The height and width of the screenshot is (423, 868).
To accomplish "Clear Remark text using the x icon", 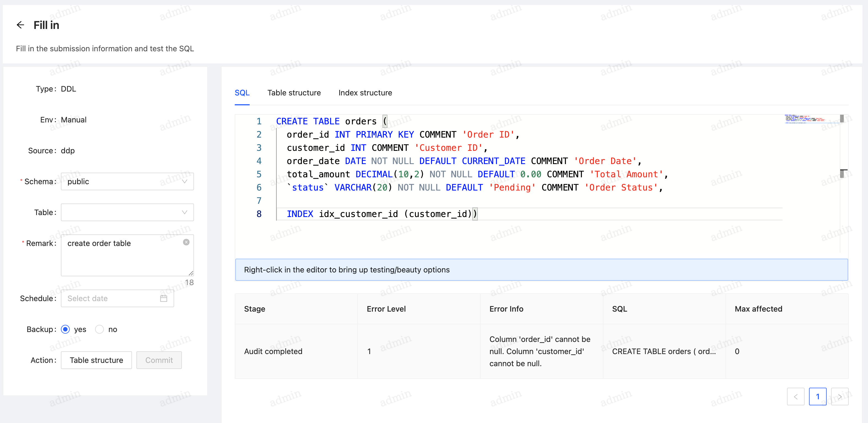I will 187,242.
